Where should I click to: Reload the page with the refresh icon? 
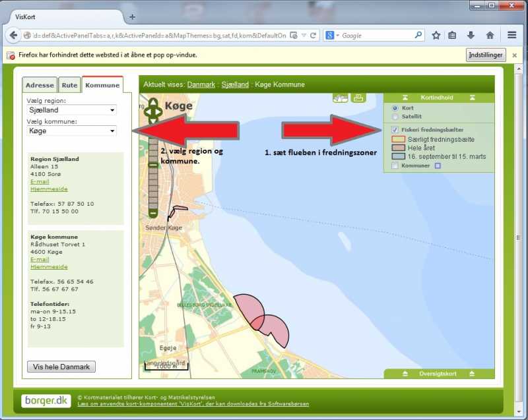(313, 35)
